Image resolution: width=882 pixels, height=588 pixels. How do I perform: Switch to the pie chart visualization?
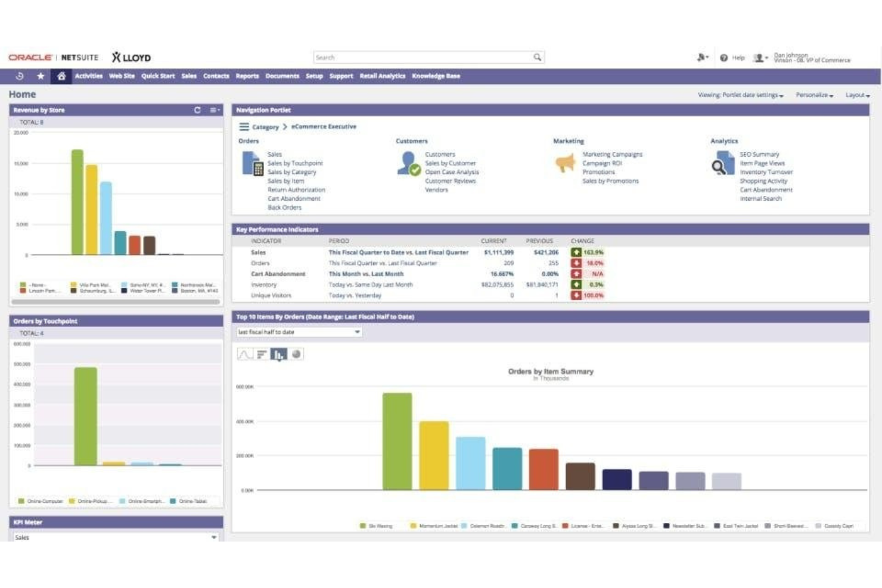click(x=296, y=354)
